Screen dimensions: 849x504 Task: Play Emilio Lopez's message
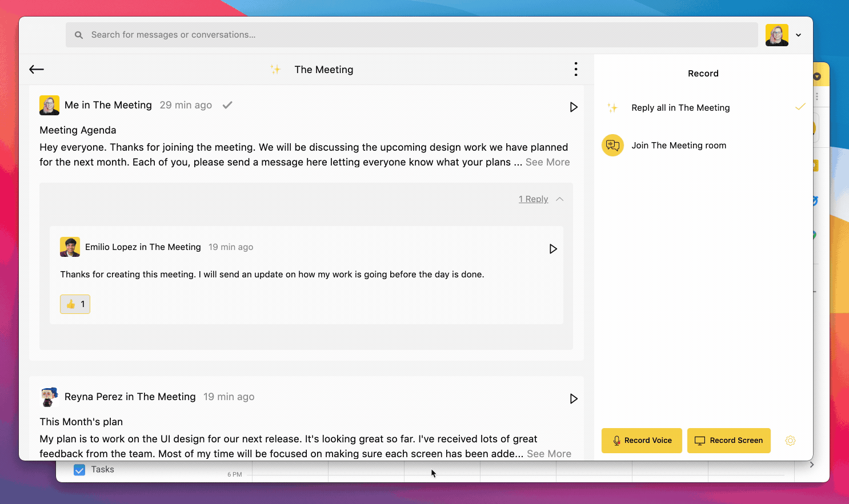point(552,249)
